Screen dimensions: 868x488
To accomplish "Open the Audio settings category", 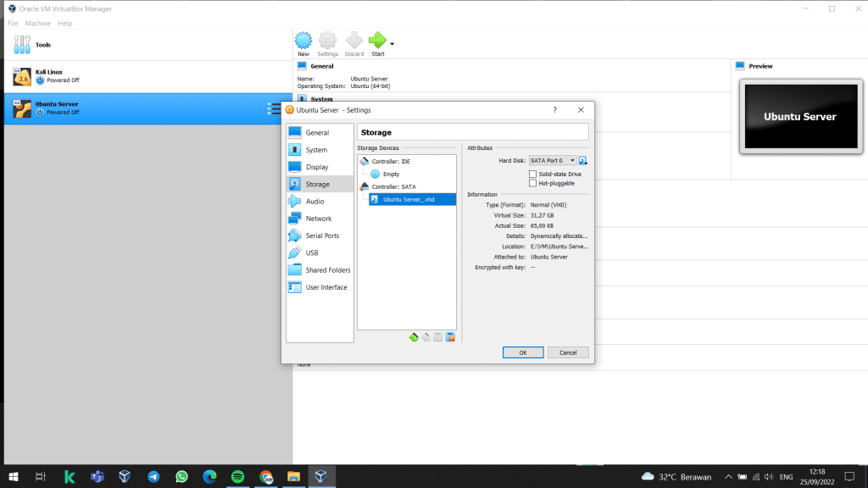I will point(314,202).
